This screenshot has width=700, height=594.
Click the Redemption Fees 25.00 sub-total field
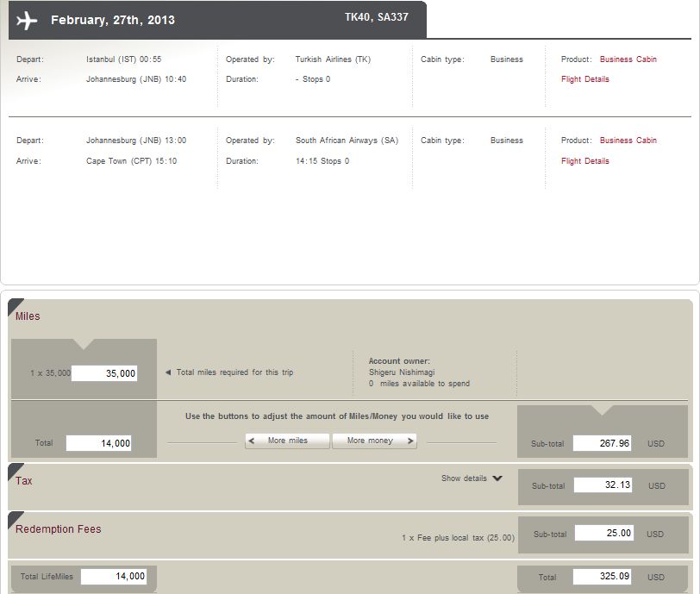coord(604,534)
